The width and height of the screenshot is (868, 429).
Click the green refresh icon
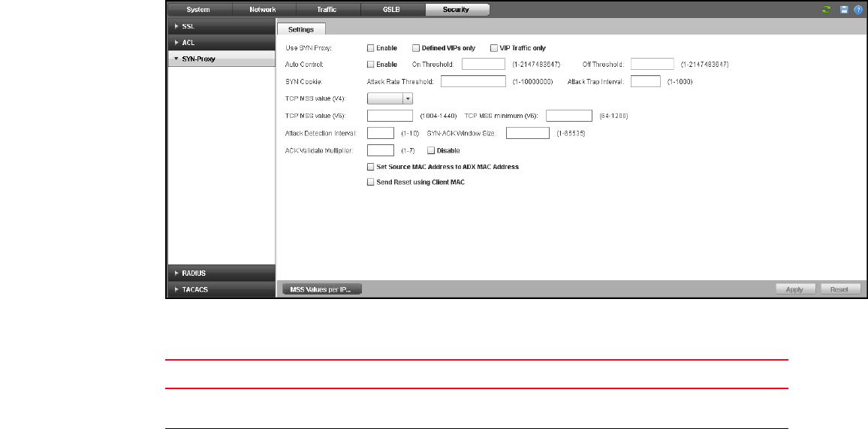tap(827, 10)
